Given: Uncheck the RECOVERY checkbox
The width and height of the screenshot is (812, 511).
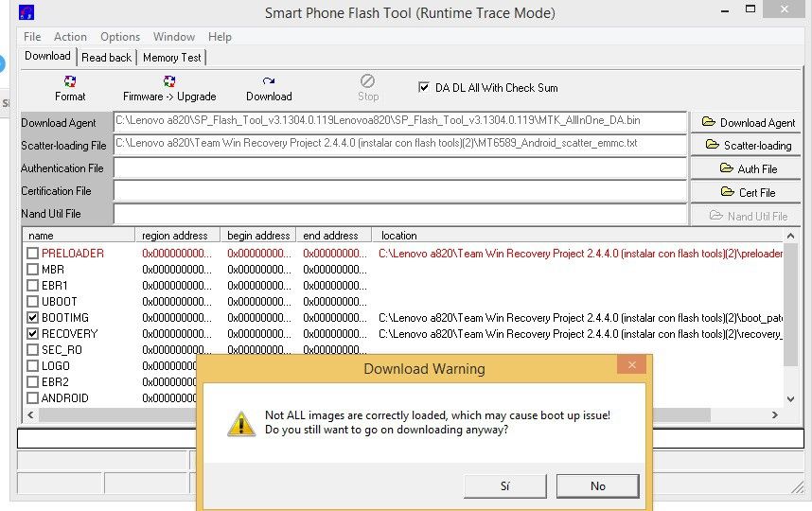Looking at the screenshot, I should (x=32, y=333).
